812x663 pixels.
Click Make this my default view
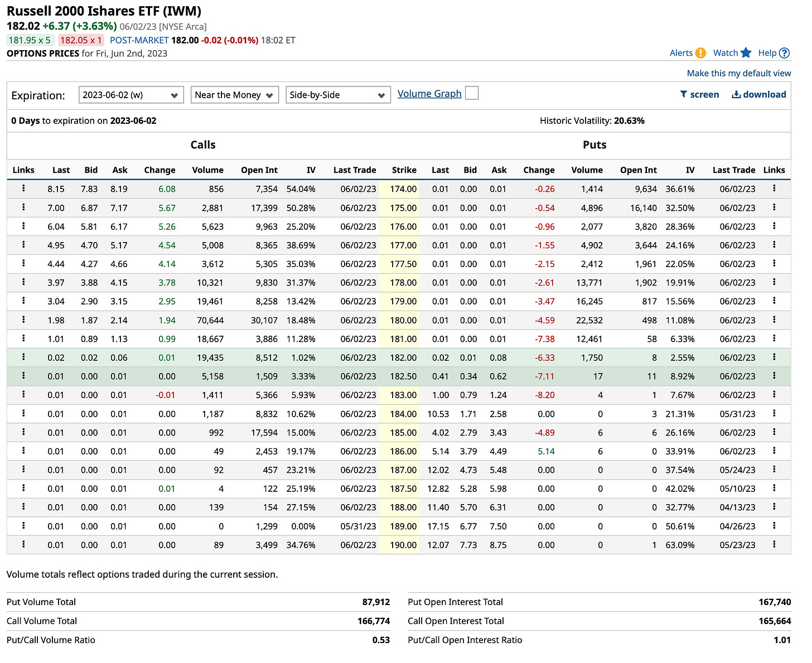[739, 73]
